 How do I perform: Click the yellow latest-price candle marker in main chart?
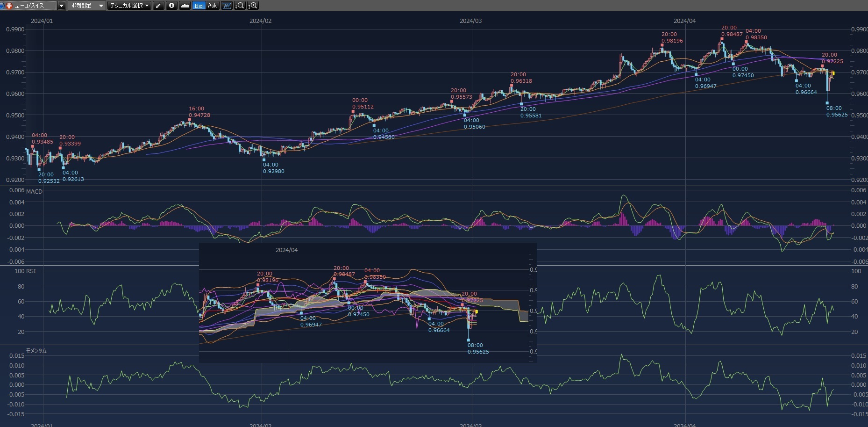(x=833, y=73)
